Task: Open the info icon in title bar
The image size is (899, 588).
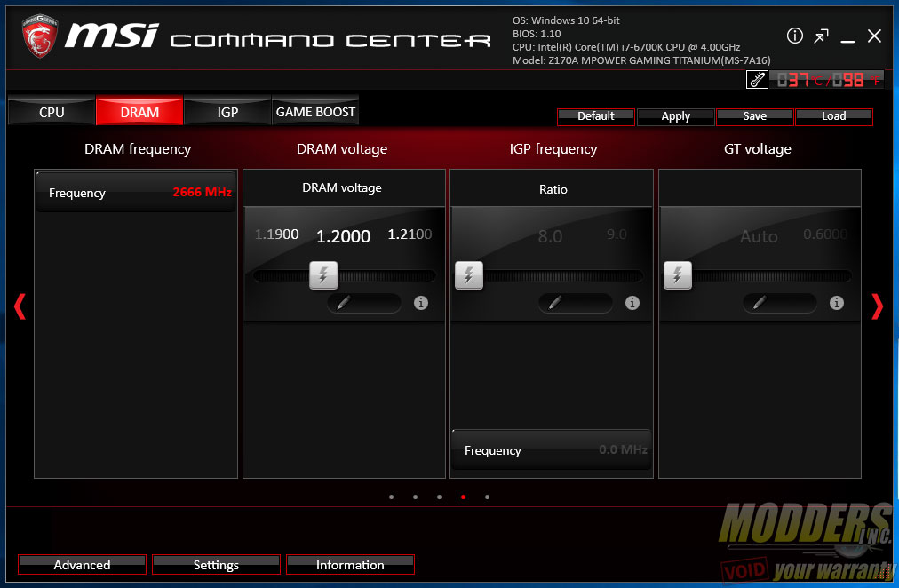Action: [x=795, y=36]
